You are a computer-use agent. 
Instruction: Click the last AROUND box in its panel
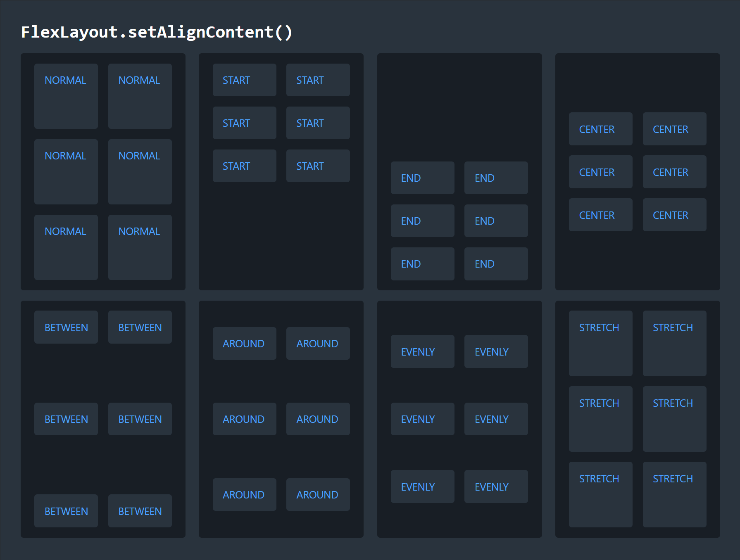click(318, 495)
